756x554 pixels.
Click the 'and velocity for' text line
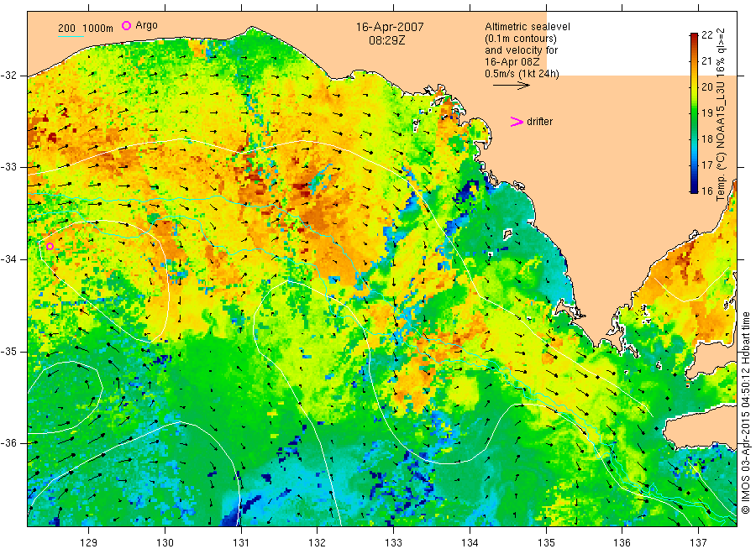point(521,50)
